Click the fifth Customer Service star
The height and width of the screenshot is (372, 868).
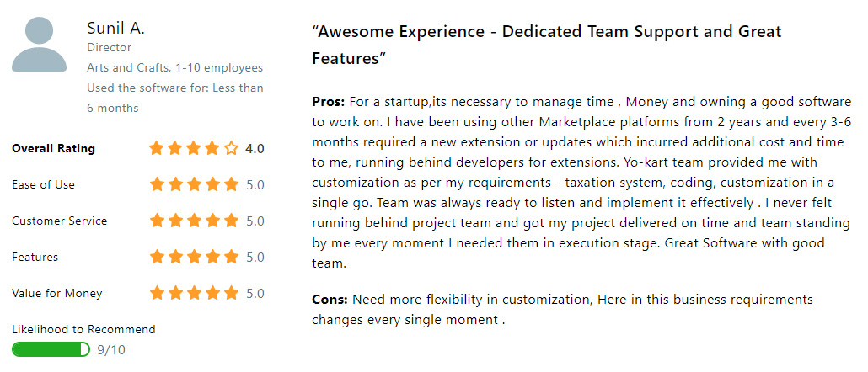pos(232,221)
